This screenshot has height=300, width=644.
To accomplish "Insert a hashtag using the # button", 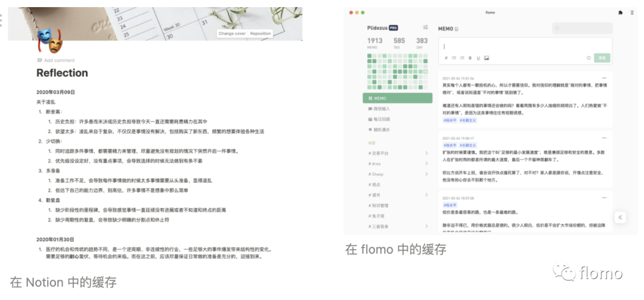I will pos(446,58).
